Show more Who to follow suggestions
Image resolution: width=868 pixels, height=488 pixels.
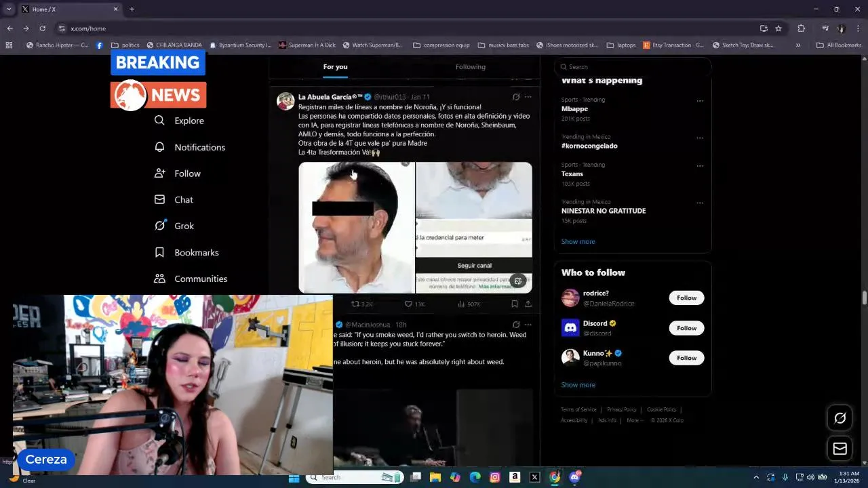coord(578,384)
